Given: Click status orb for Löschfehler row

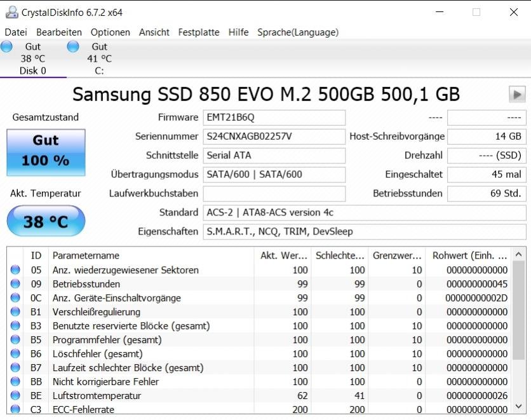Looking at the screenshot, I should (x=15, y=353).
